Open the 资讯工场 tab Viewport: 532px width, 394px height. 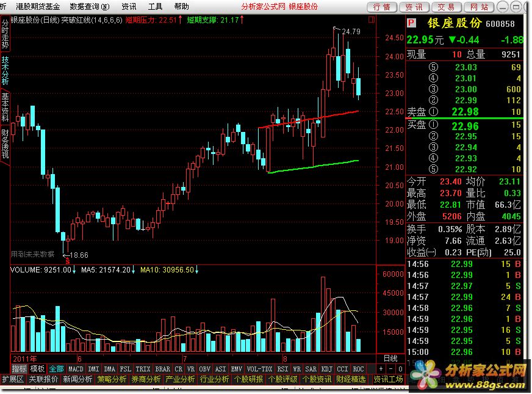pos(388,379)
